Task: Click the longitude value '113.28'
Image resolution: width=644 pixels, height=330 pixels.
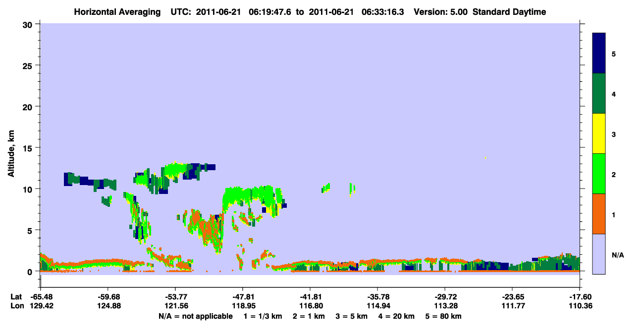Action: pyautogui.click(x=445, y=306)
